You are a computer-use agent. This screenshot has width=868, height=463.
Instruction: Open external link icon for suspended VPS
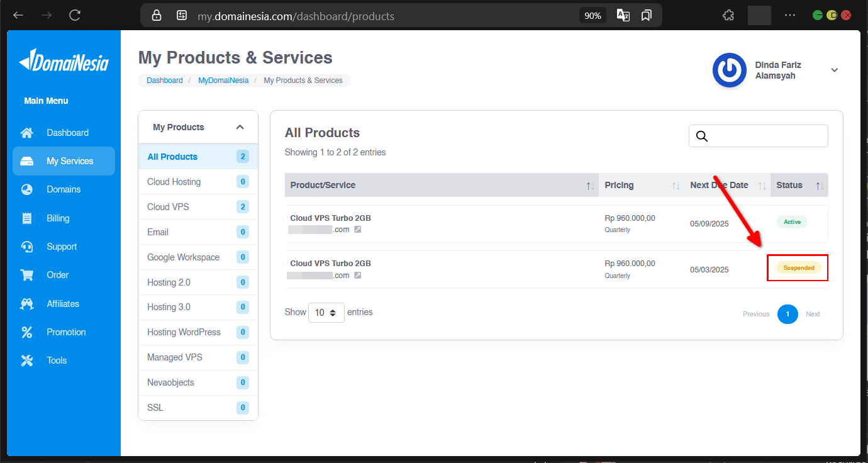(x=357, y=276)
